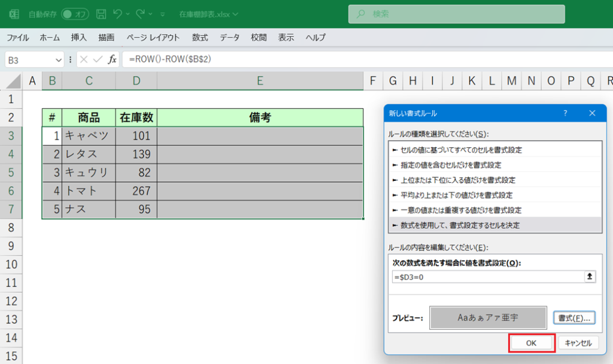Click the 書式(F)... button
This screenshot has height=364, width=613.
[x=574, y=318]
